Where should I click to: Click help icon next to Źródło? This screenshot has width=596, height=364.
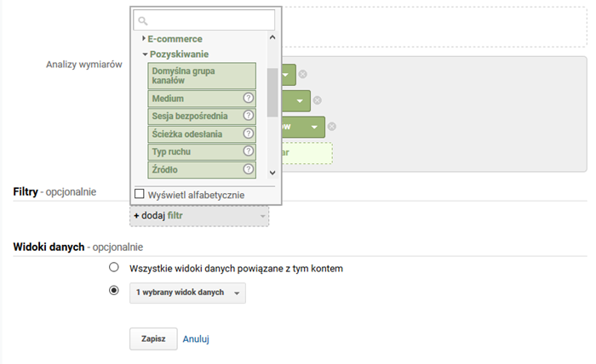click(x=249, y=169)
